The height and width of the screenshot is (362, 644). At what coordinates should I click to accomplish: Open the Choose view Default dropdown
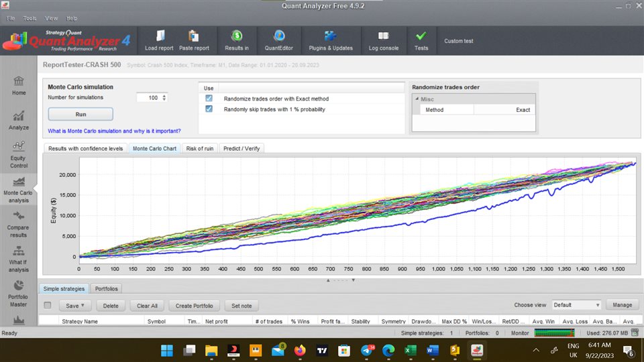click(x=576, y=305)
